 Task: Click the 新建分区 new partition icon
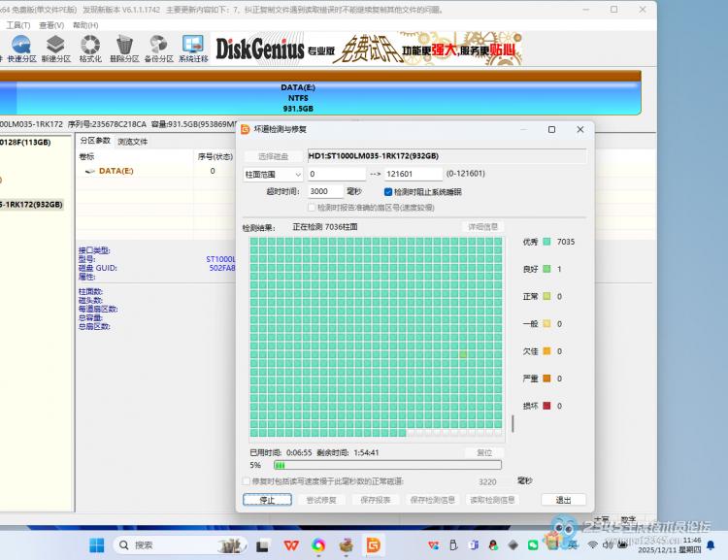tap(55, 49)
